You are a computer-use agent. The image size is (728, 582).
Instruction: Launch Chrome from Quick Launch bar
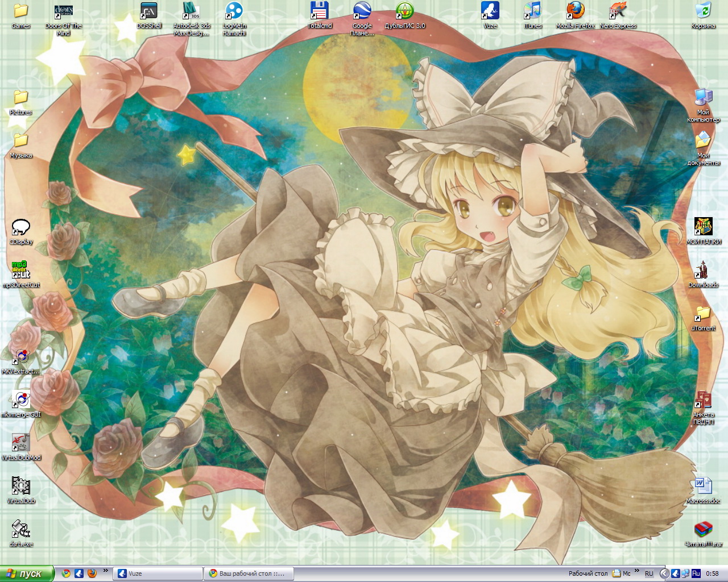pos(66,573)
